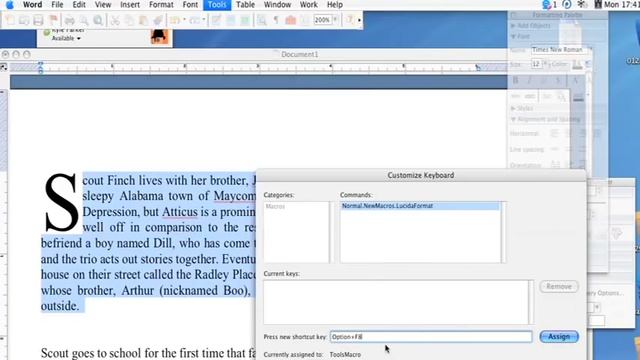Open the Redo history dropdown arrow

pos(203,19)
